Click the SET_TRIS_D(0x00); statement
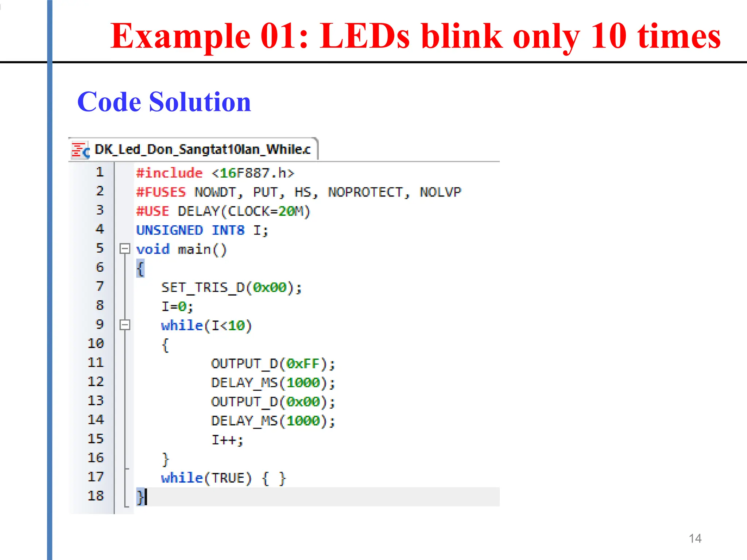Image resolution: width=747 pixels, height=560 pixels. [232, 288]
